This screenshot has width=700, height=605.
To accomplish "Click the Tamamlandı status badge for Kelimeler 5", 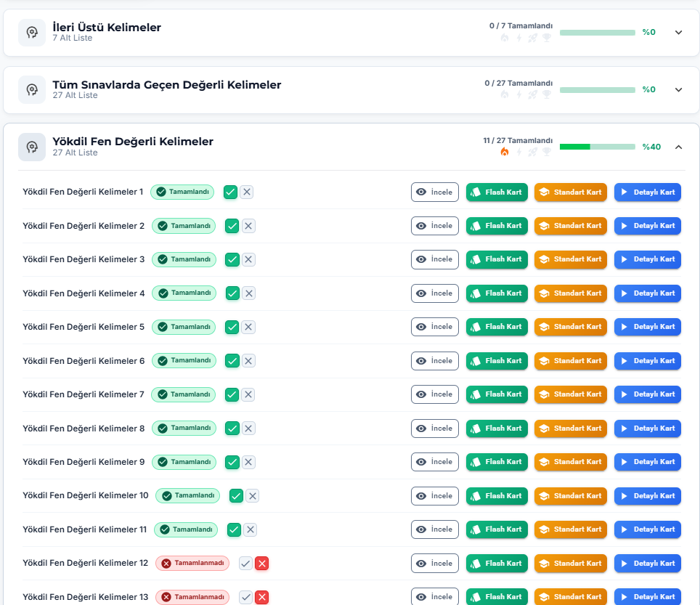I will (x=184, y=327).
